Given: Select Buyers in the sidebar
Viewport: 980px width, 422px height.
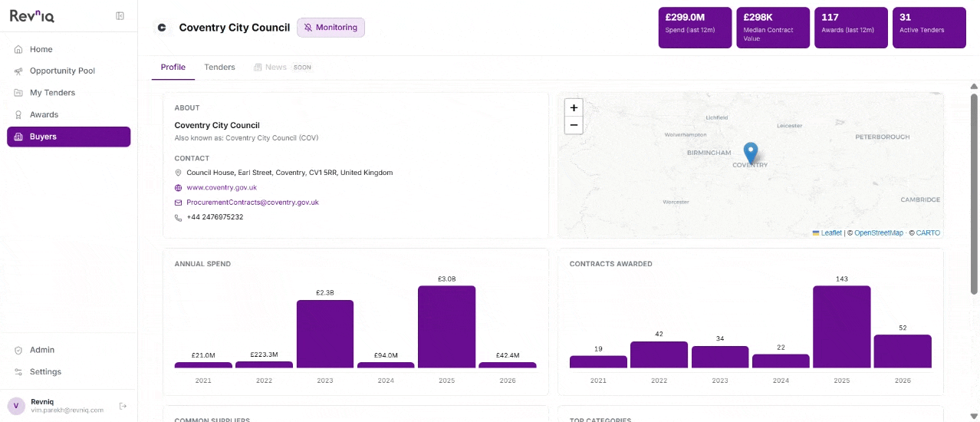Looking at the screenshot, I should [69, 137].
